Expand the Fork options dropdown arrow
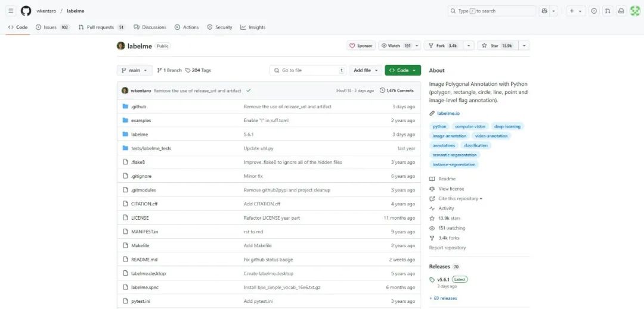This screenshot has height=309, width=644. pos(469,46)
